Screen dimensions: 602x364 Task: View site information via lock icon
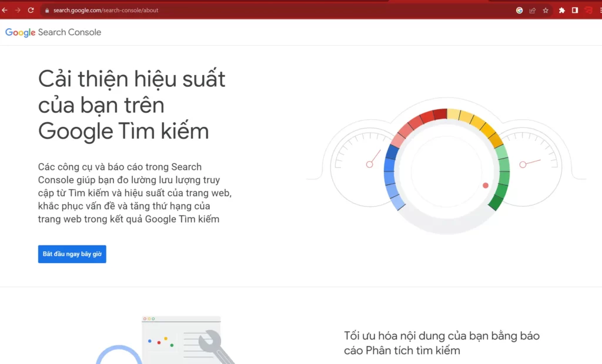coord(46,10)
